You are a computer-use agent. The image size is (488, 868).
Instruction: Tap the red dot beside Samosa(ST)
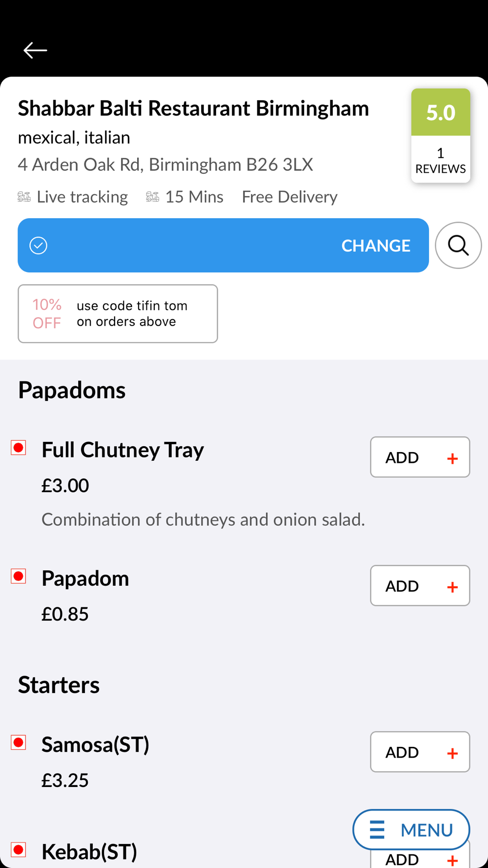coord(19,743)
